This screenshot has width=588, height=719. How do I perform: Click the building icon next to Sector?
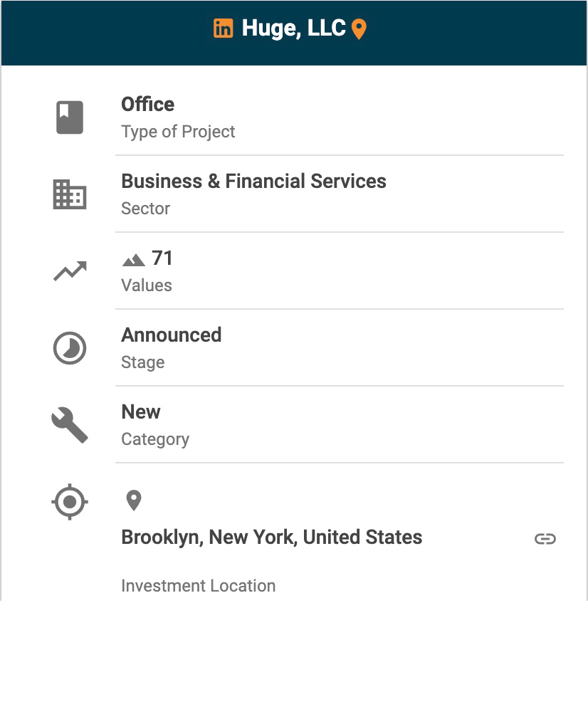[x=70, y=194]
